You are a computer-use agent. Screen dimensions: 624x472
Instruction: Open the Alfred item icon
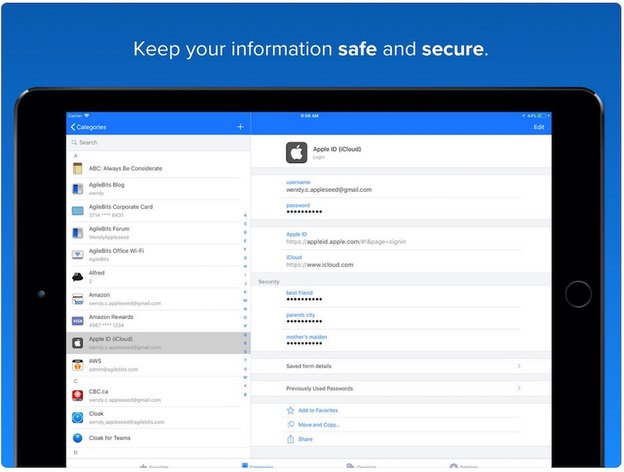click(x=77, y=276)
